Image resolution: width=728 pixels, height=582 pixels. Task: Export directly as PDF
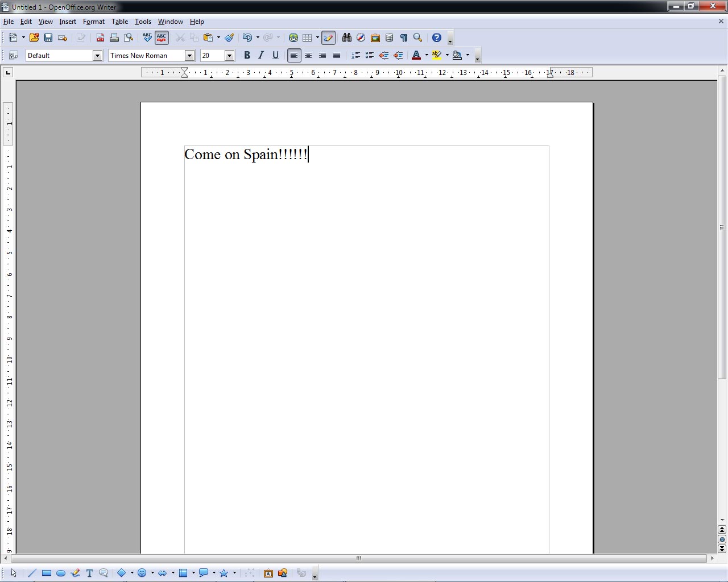point(100,38)
